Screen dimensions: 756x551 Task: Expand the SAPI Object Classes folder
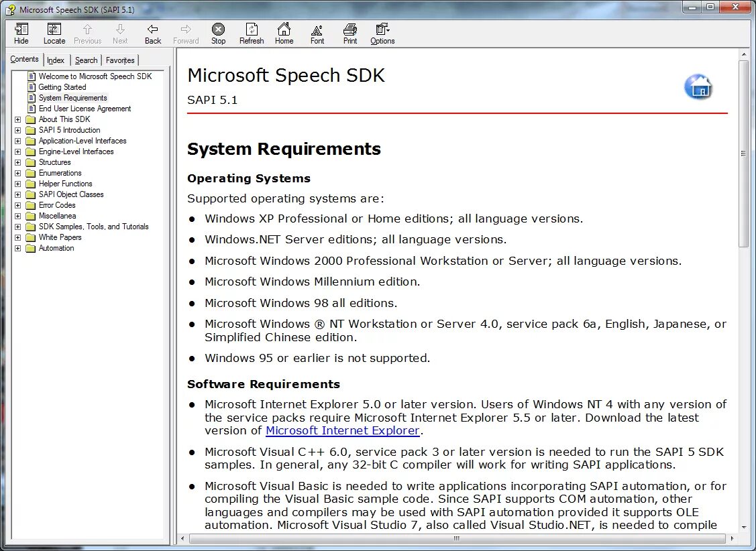pos(17,194)
